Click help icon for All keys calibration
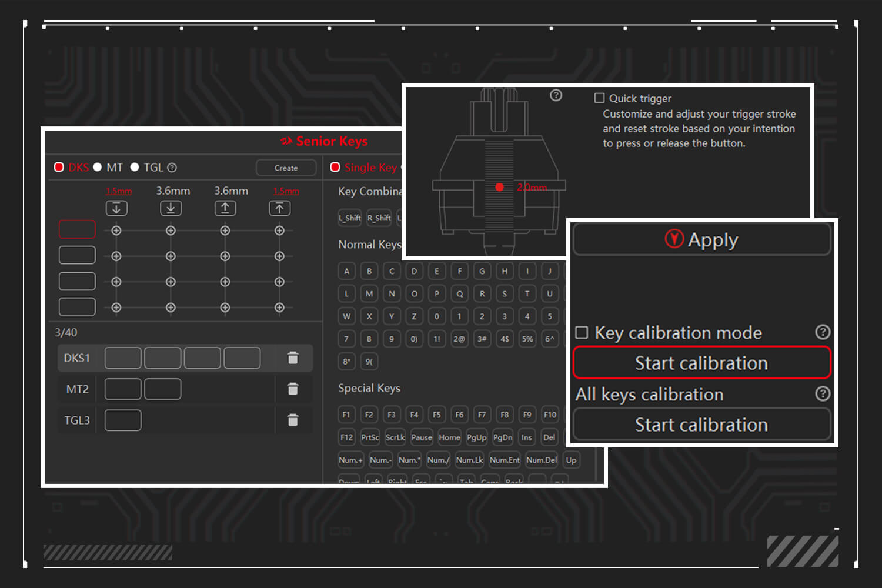882x588 pixels. click(823, 393)
